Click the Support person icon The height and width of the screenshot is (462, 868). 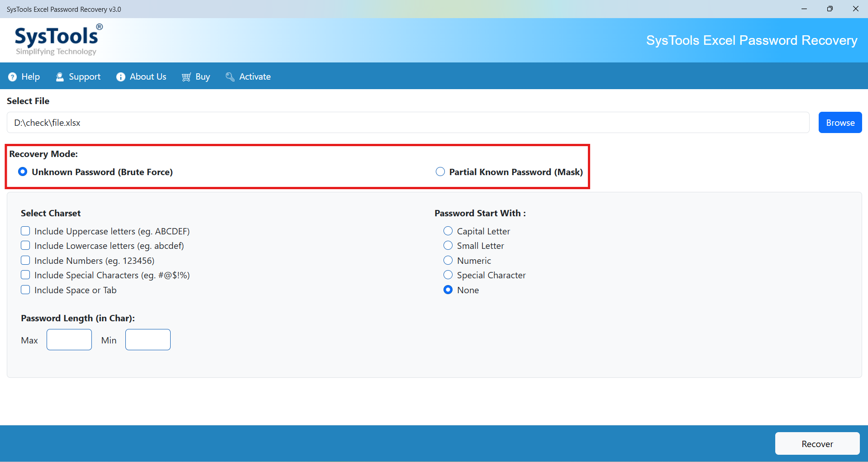[x=60, y=77]
